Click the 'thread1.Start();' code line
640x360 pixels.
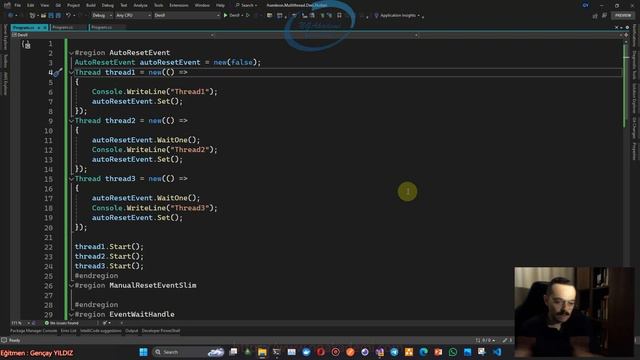point(109,247)
